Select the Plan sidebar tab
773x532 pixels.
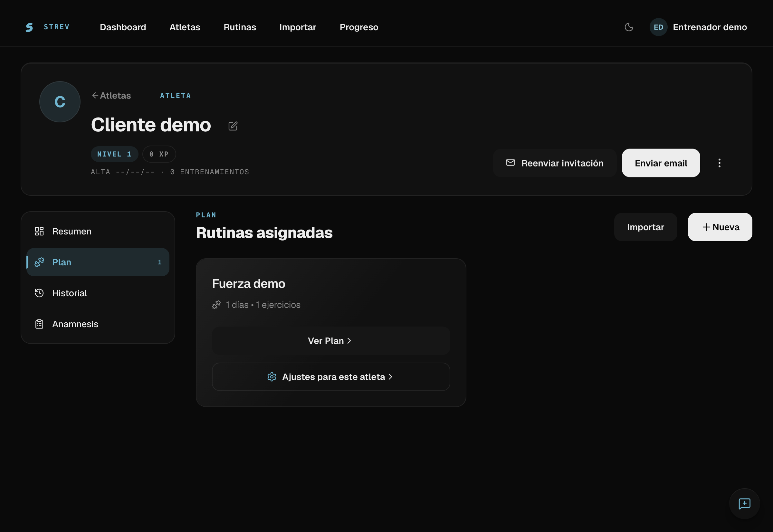[x=98, y=262]
